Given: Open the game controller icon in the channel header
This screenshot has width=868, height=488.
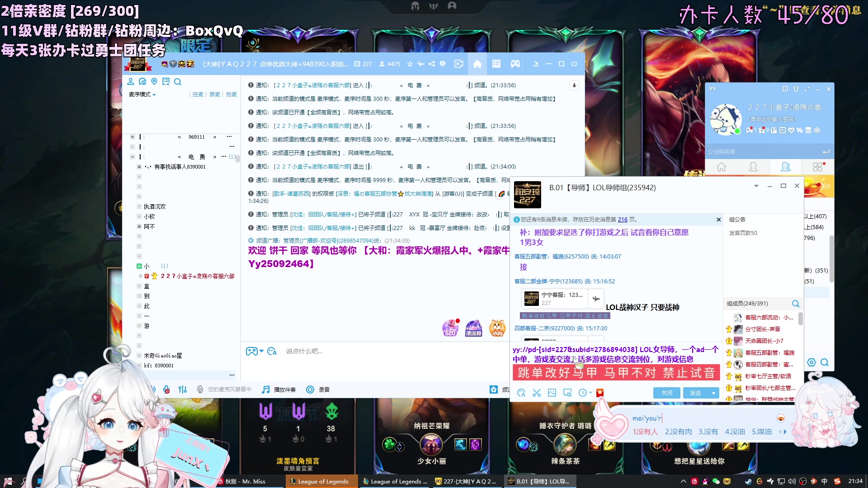Looking at the screenshot, I should pos(515,64).
